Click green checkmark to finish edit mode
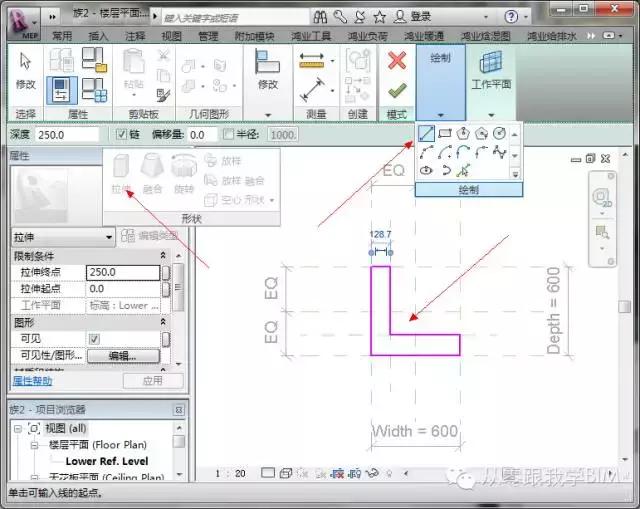 point(397,90)
